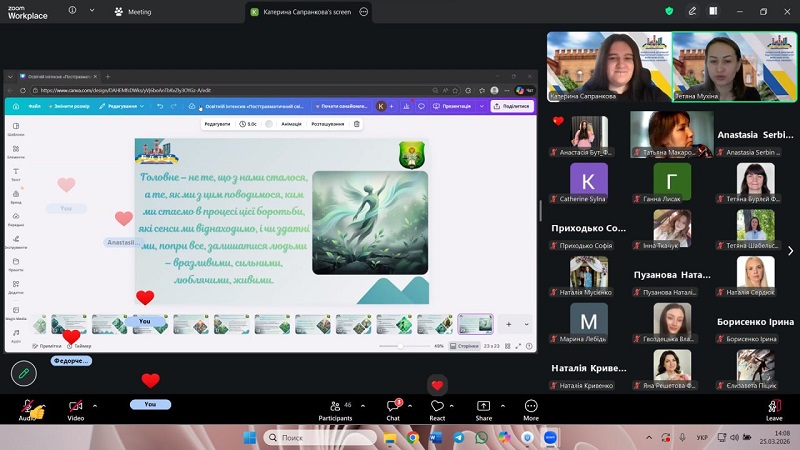The image size is (800, 450).
Task: Select Тетяна Мухіна's video tile
Action: 735,66
